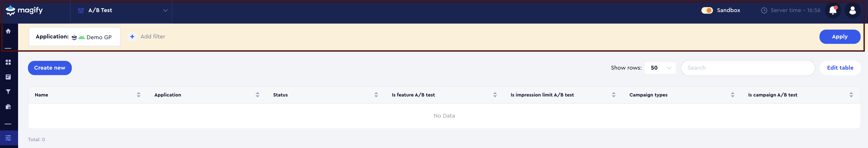Open the A/B Test section dropdown
Screen dimensions: 868x148
click(121, 10)
